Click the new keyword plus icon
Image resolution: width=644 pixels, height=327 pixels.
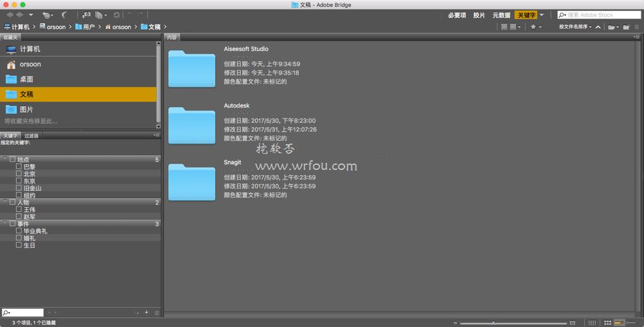point(147,313)
